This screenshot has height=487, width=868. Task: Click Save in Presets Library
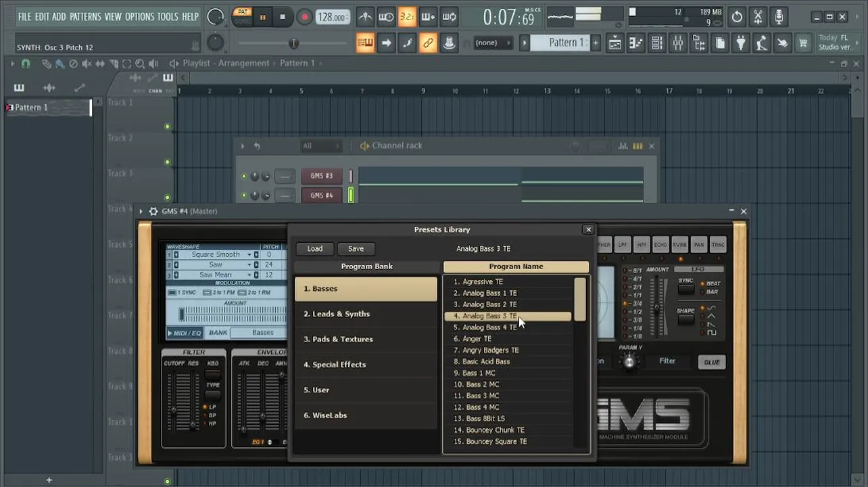click(x=356, y=249)
